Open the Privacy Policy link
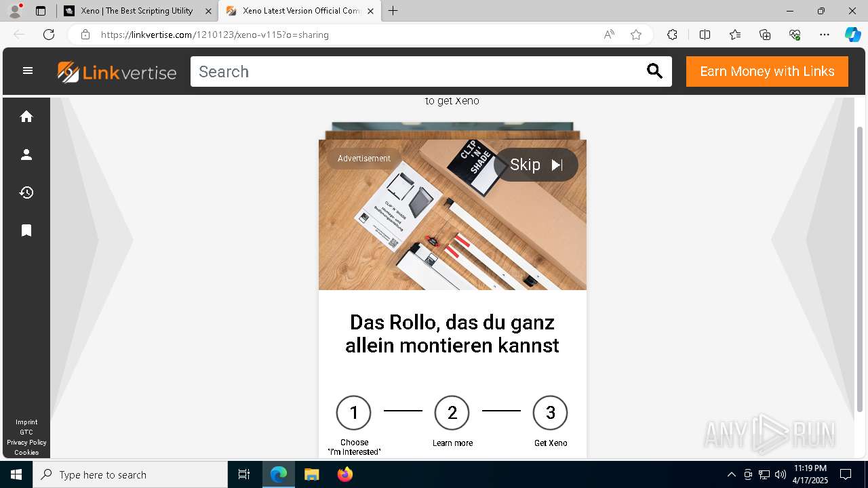The image size is (868, 488). pyautogui.click(x=26, y=443)
